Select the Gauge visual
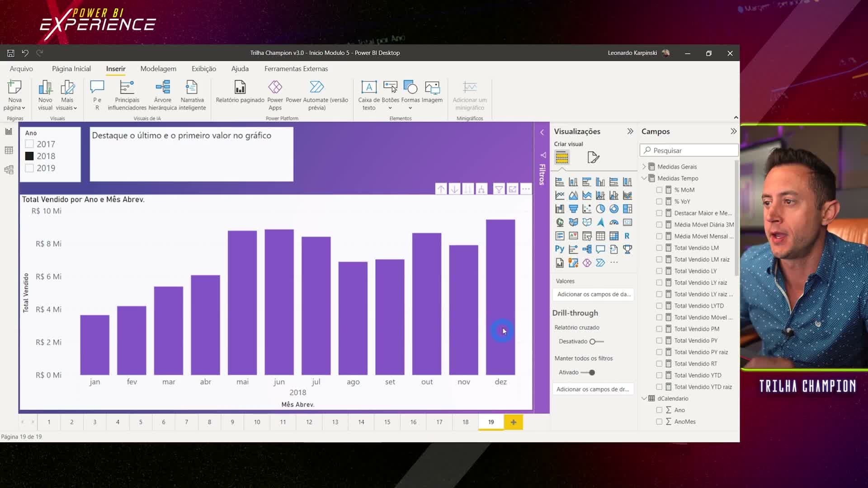Screen dimensions: 868x488 click(x=614, y=222)
